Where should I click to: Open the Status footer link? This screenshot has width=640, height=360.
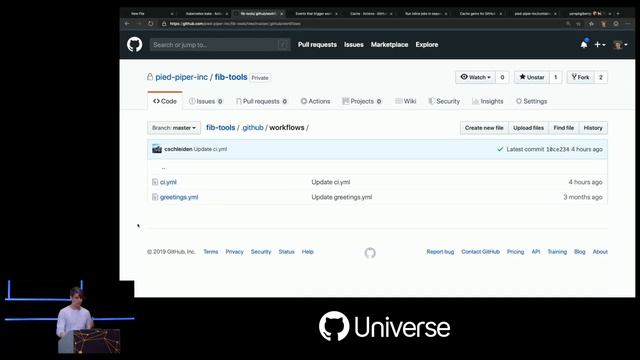coord(286,252)
